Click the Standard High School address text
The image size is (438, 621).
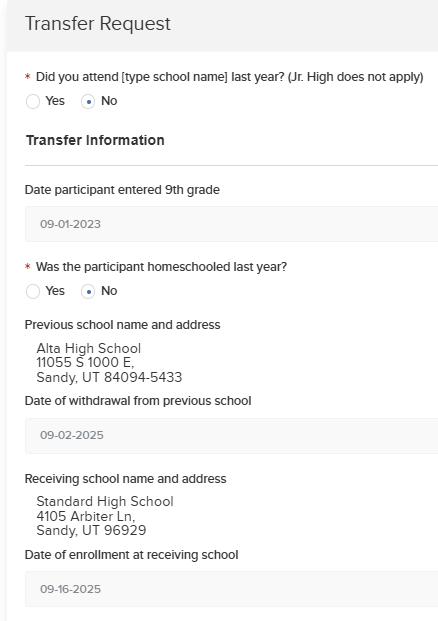(x=105, y=516)
